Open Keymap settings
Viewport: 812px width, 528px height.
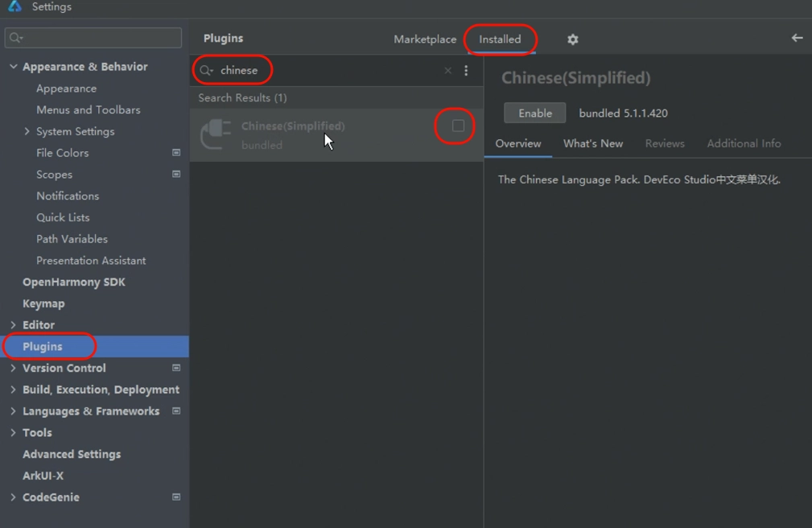(x=43, y=303)
